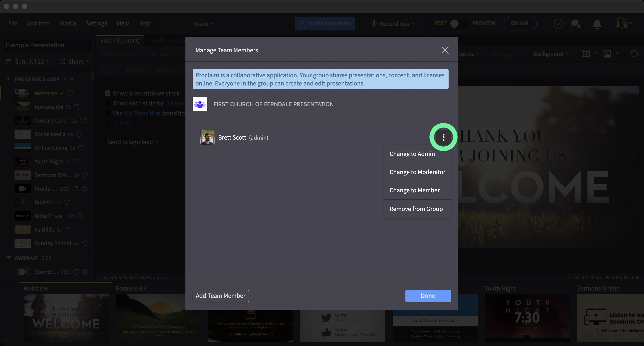
Task: Click Invite your team button
Action: tap(325, 23)
